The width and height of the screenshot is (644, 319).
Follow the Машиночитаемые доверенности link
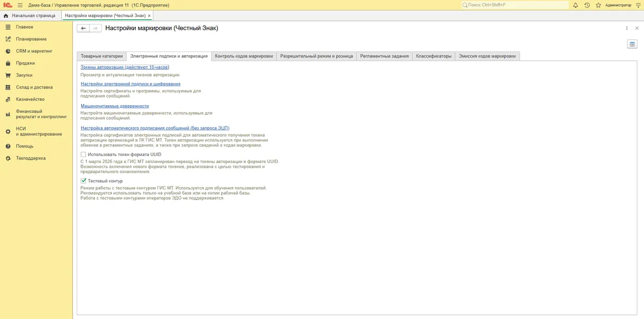(x=115, y=106)
